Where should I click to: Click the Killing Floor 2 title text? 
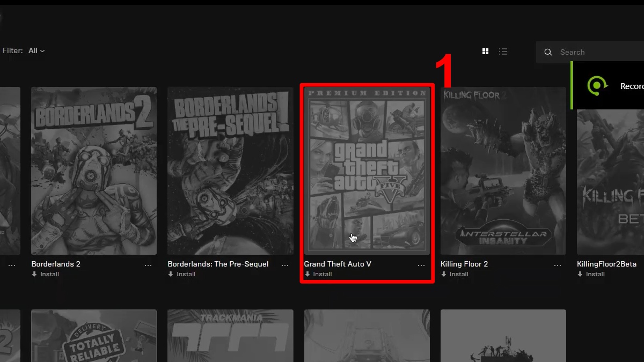(464, 264)
